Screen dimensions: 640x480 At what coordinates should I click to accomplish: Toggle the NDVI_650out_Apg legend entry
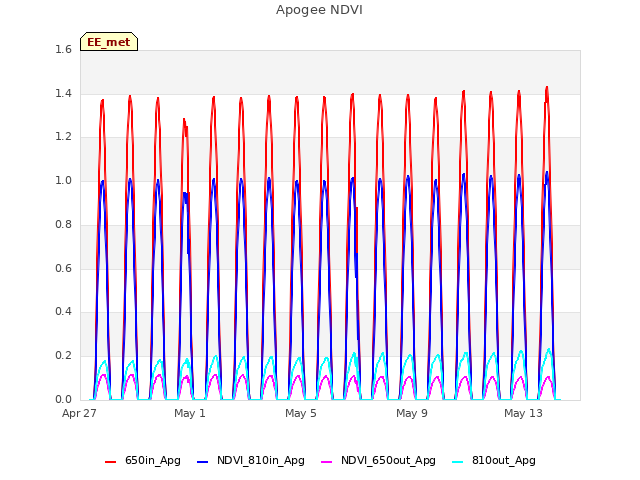tap(378, 461)
